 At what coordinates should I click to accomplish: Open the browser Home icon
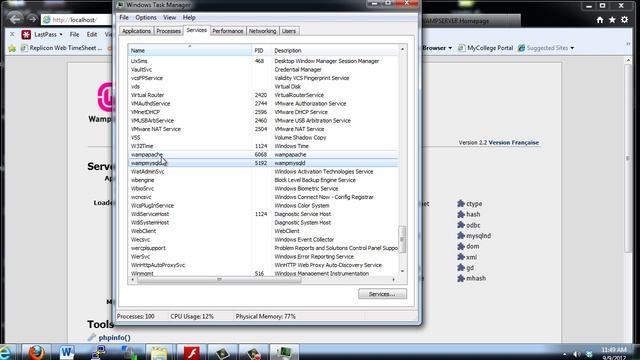[600, 20]
